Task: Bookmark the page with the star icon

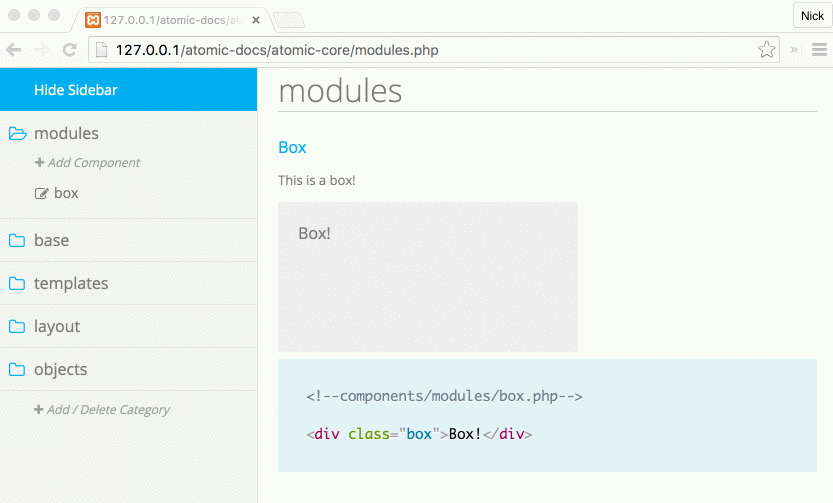Action: point(767,50)
